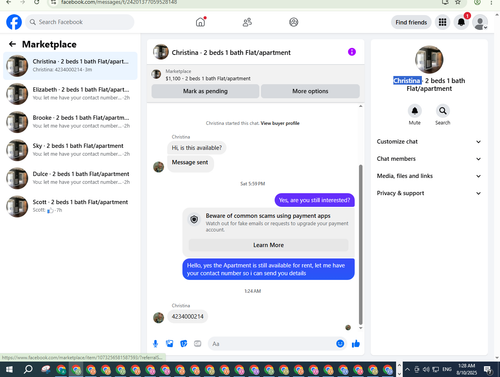
Task: Expand Media, files and links section
Action: [x=429, y=176]
